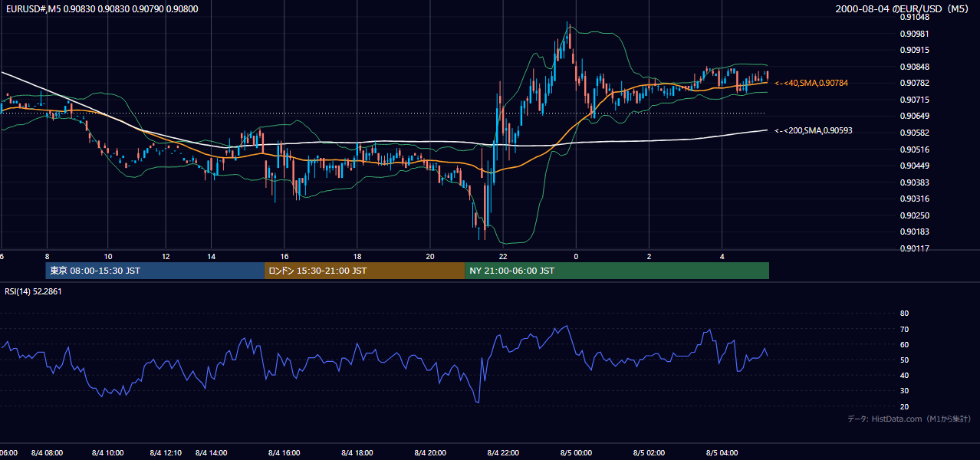980x460 pixels.
Task: Click RSI scale value 30
Action: point(904,391)
